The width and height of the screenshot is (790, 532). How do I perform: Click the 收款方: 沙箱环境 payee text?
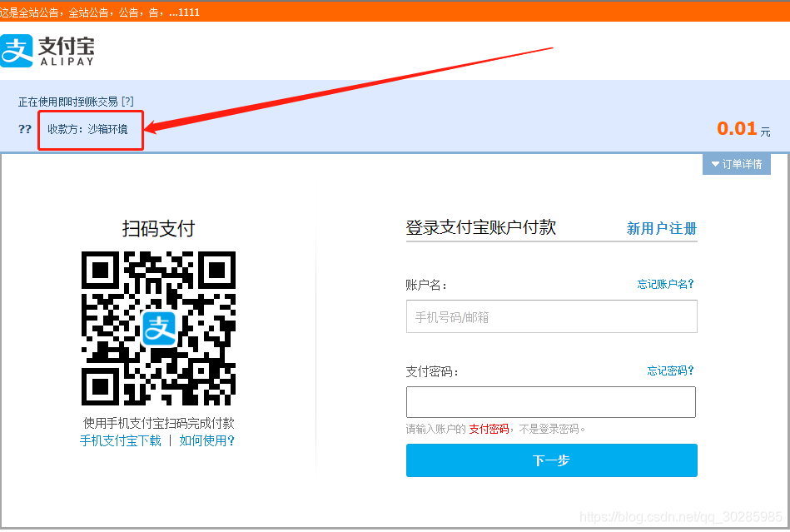pos(87,130)
